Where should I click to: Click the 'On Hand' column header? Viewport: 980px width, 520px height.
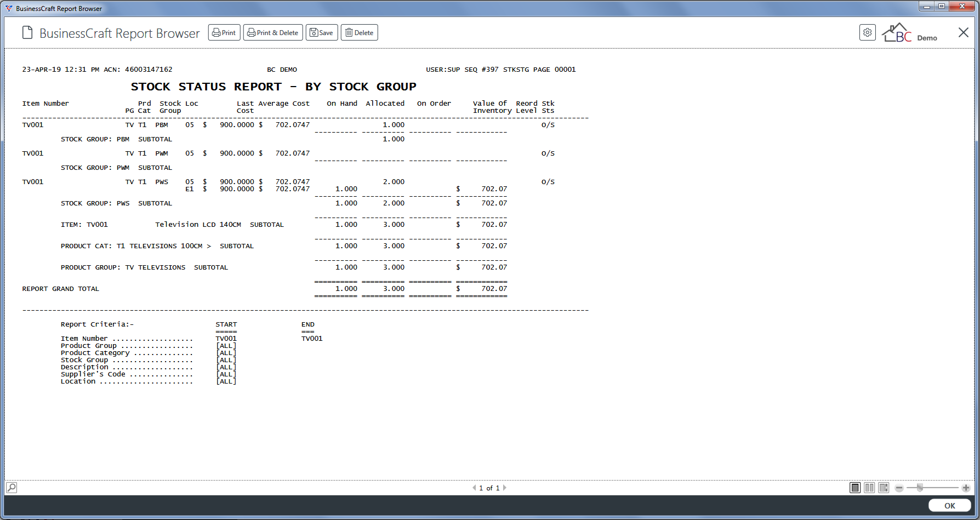tap(342, 104)
